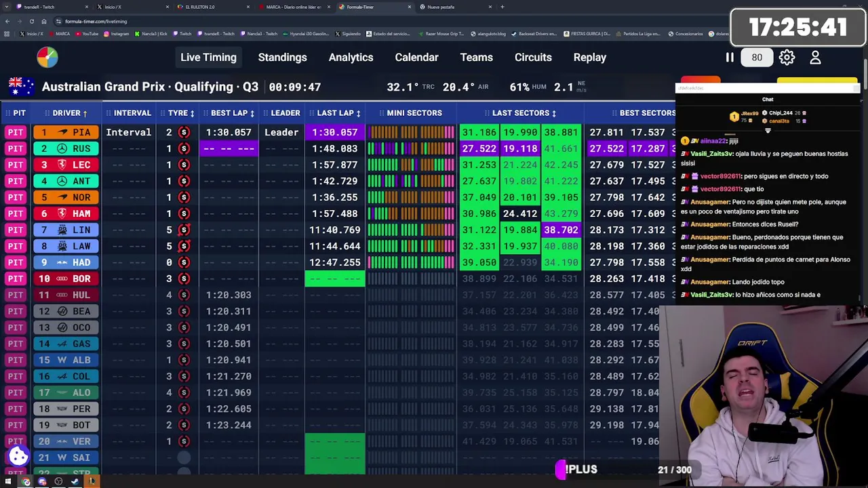Screen dimensions: 868x488
Task: Click the drag handle of LEADER column
Action: pyautogui.click(x=264, y=113)
